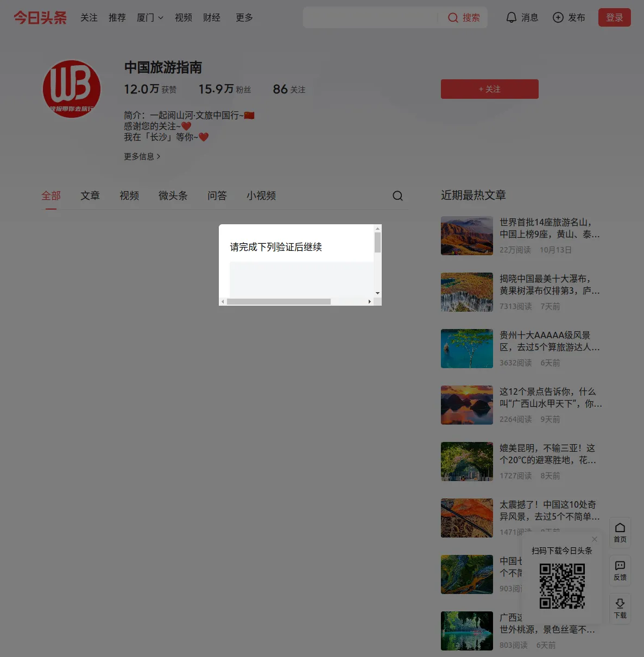
Task: Open article 世界首批14座旅游名山
Action: click(550, 229)
